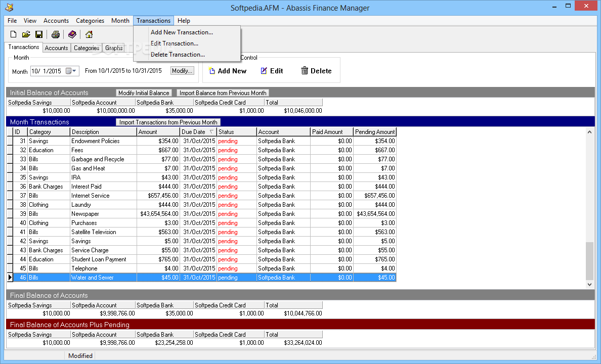Open the Month menu
Viewport: 601px width, 364px height.
120,21
